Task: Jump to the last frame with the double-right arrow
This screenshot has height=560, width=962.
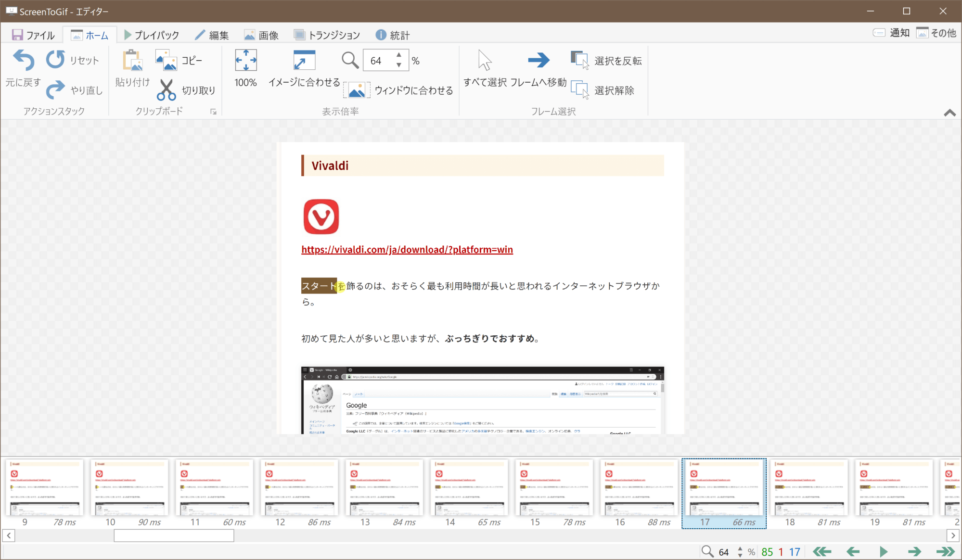Action: (945, 551)
